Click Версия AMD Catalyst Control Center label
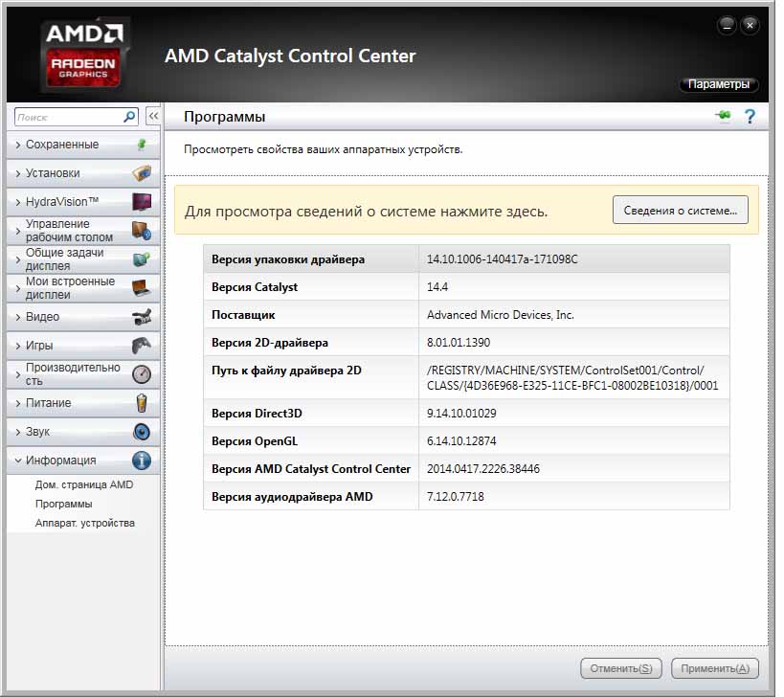 (311, 469)
